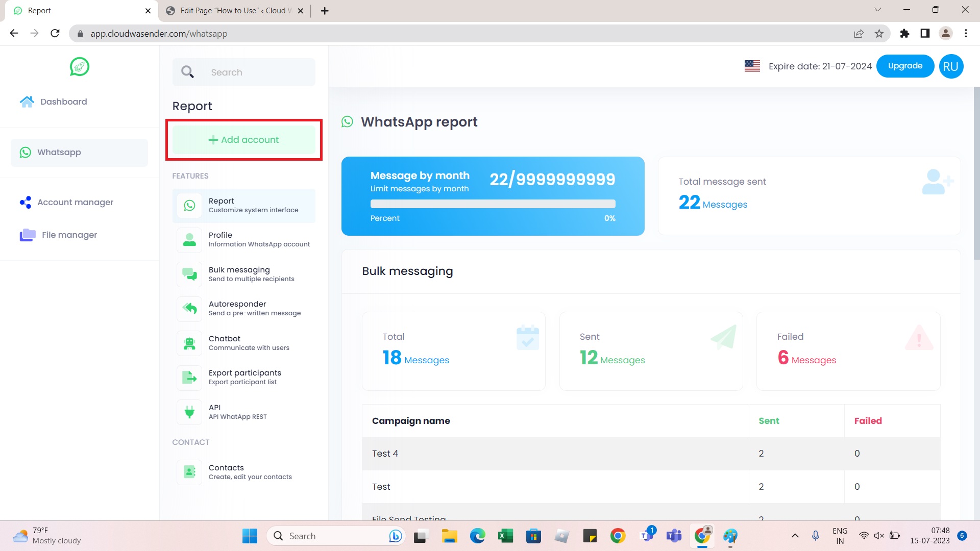Image resolution: width=980 pixels, height=551 pixels.
Task: Select Whatsapp in the left menu
Action: click(79, 153)
